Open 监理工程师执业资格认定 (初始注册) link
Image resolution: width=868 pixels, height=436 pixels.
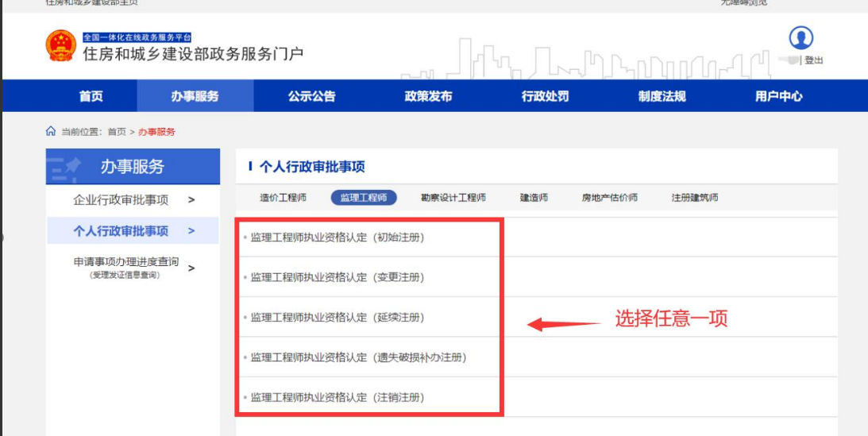(x=338, y=237)
